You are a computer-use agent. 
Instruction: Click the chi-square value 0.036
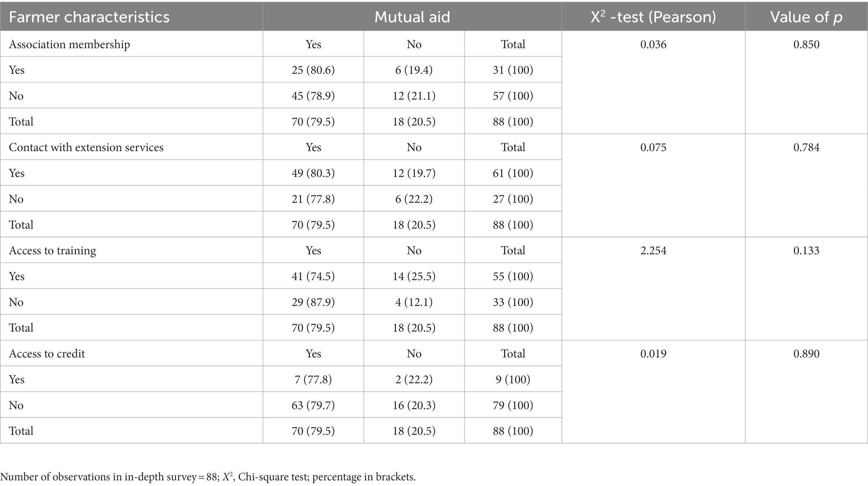point(653,44)
